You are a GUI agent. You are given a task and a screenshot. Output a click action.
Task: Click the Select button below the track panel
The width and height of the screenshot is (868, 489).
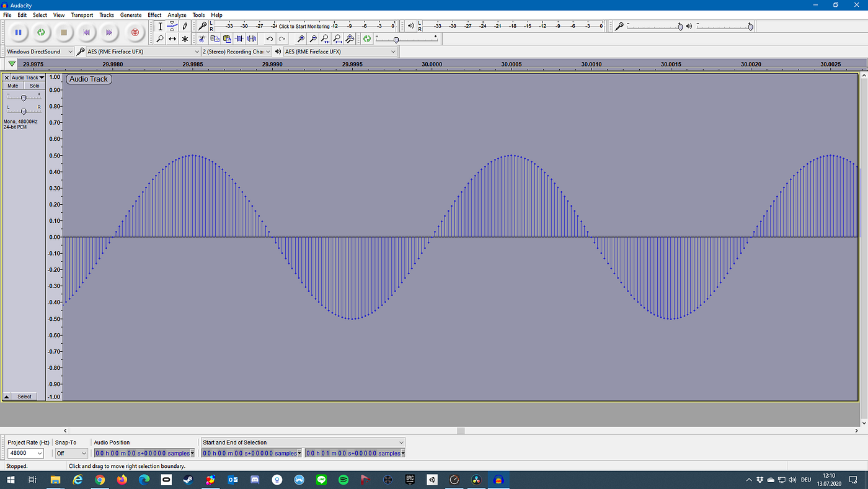pyautogui.click(x=24, y=396)
